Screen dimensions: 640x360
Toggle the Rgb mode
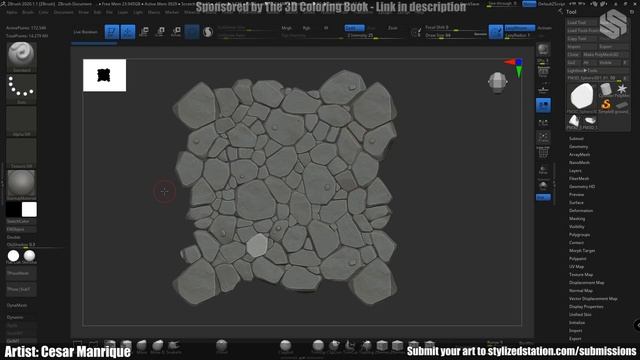(307, 28)
